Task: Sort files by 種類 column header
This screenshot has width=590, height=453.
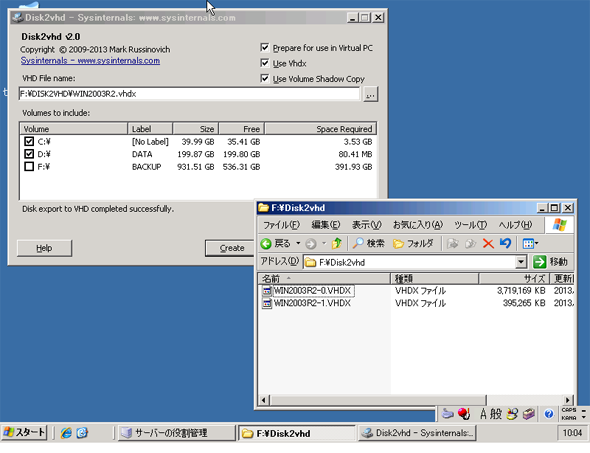Action: [x=434, y=279]
